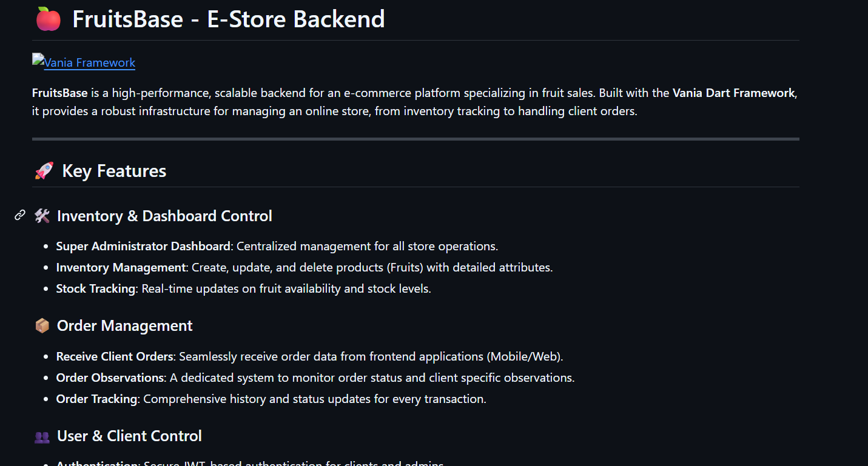
Task: Open the Vania Framework link
Action: 89,62
